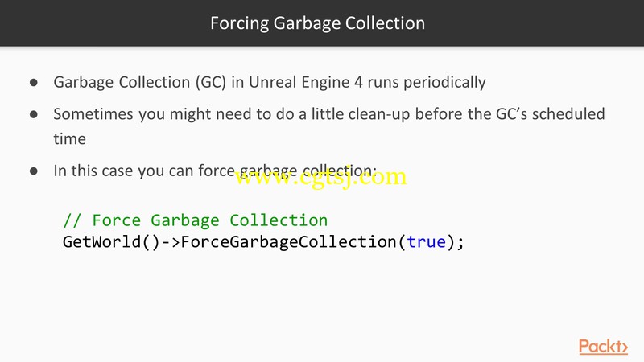Image resolution: width=644 pixels, height=362 pixels.
Task: Click the word 'periodically'
Action: pyautogui.click(x=444, y=83)
